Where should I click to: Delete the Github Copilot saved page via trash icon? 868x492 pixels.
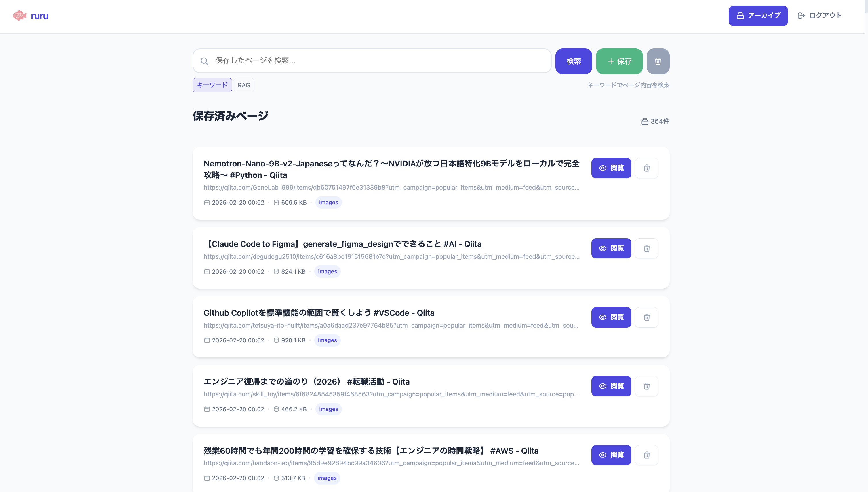click(x=647, y=317)
